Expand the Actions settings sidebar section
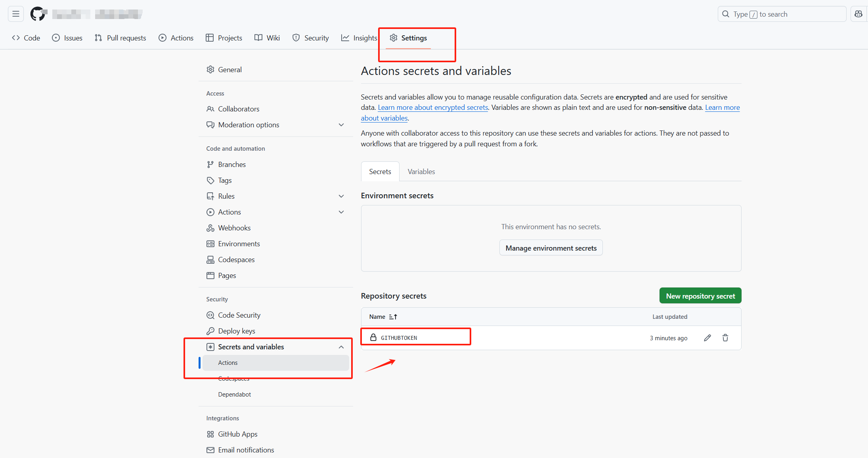This screenshot has width=868, height=458. 341,212
